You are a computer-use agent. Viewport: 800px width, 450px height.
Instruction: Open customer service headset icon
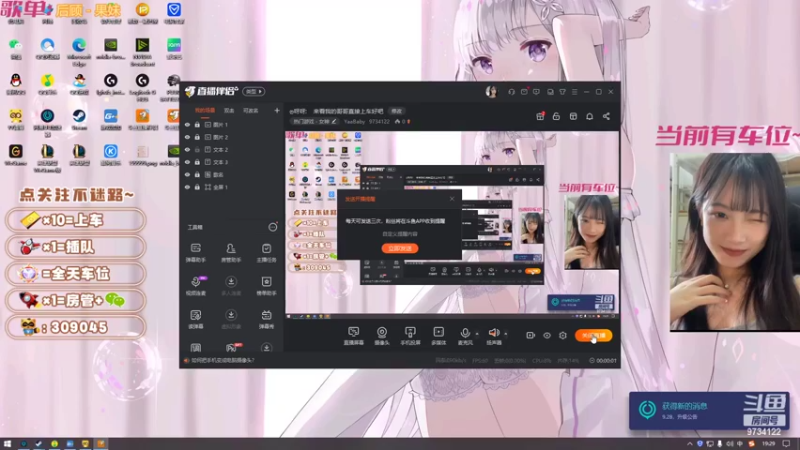pos(511,92)
